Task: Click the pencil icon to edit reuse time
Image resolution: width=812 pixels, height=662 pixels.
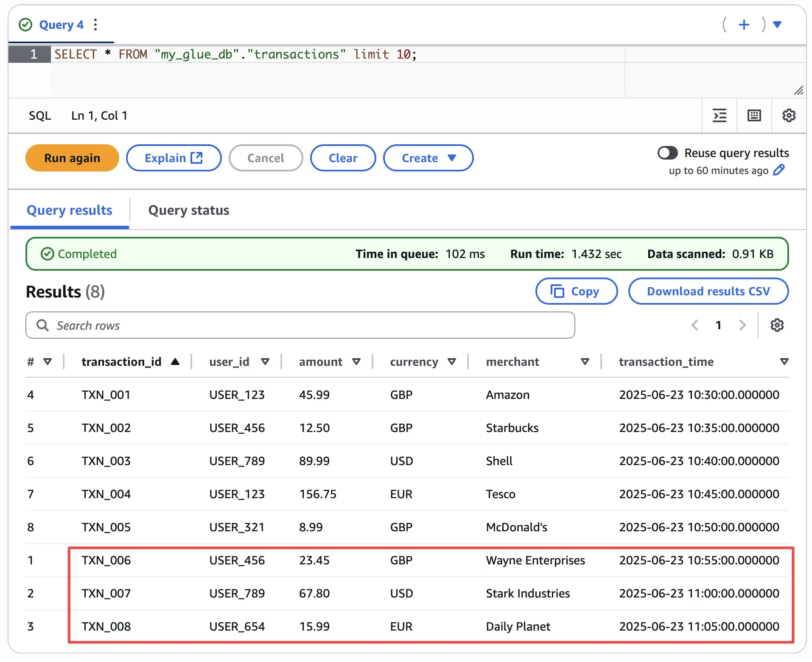Action: (x=779, y=170)
